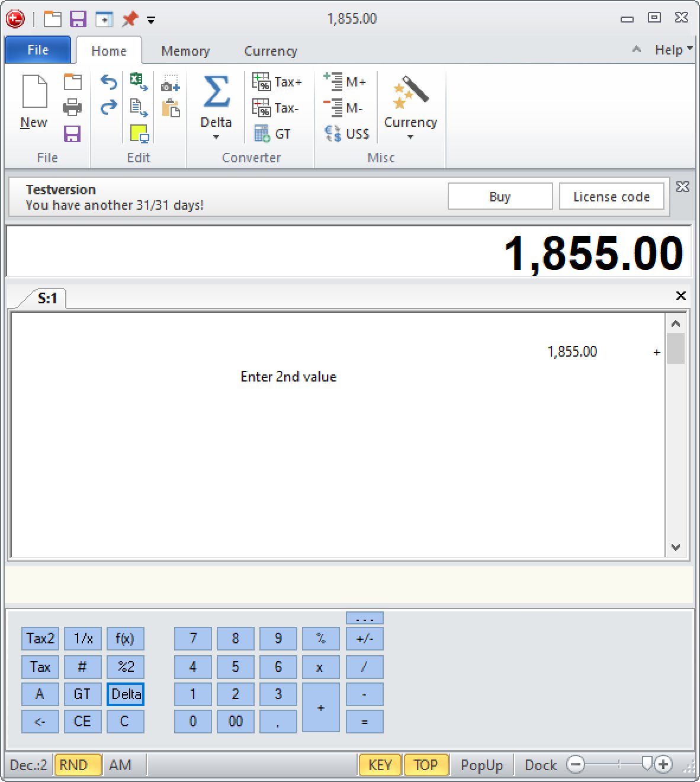Click the equals key on keypad

coord(365,722)
